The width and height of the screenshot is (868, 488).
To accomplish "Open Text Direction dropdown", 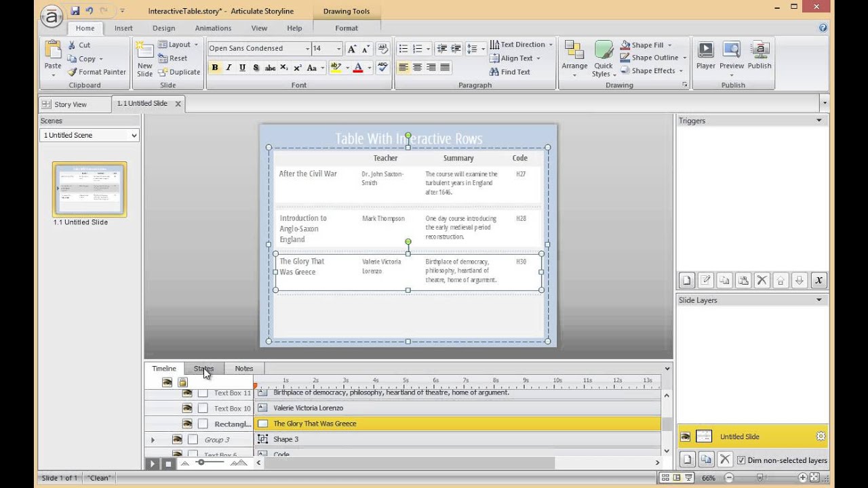I will (x=521, y=45).
